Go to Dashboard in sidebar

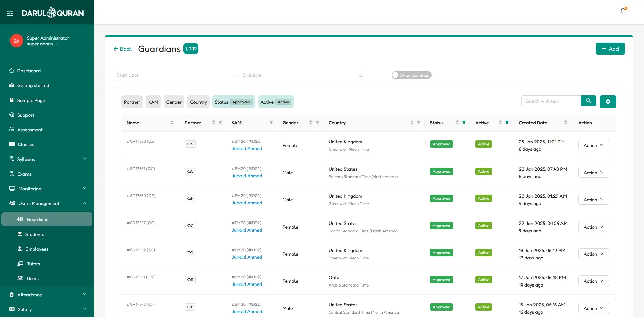pyautogui.click(x=29, y=71)
